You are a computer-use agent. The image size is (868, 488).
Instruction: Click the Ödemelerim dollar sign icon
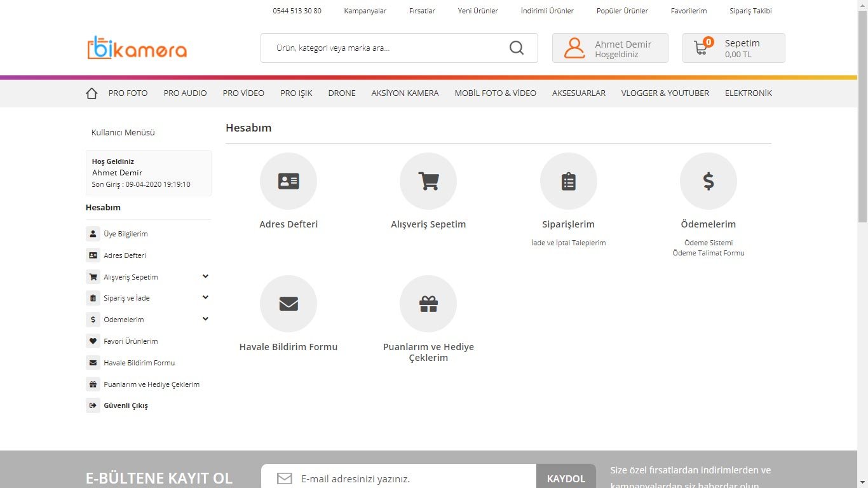pos(708,181)
